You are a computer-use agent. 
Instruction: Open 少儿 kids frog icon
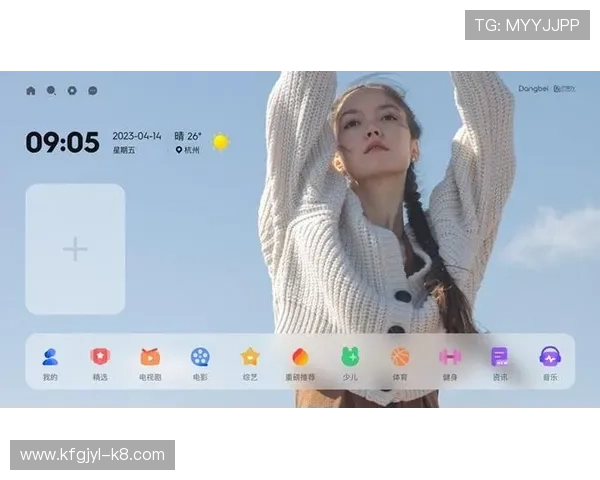click(x=350, y=357)
